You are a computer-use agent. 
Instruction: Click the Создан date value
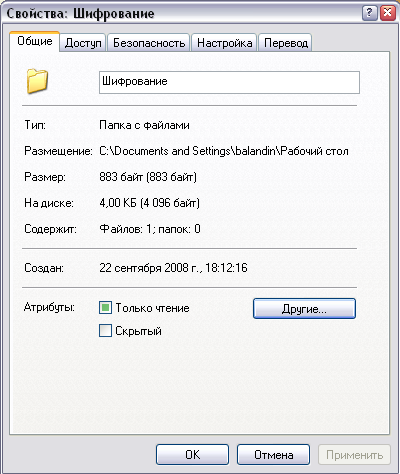173,268
